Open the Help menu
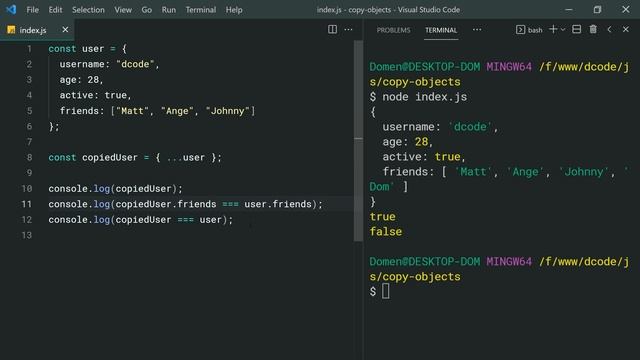The image size is (640, 360). [x=234, y=9]
